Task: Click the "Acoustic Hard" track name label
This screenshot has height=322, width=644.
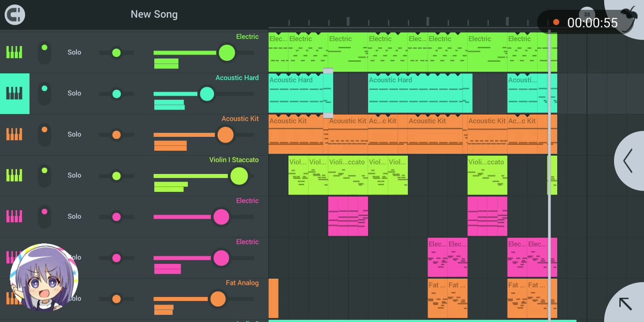Action: coord(237,78)
